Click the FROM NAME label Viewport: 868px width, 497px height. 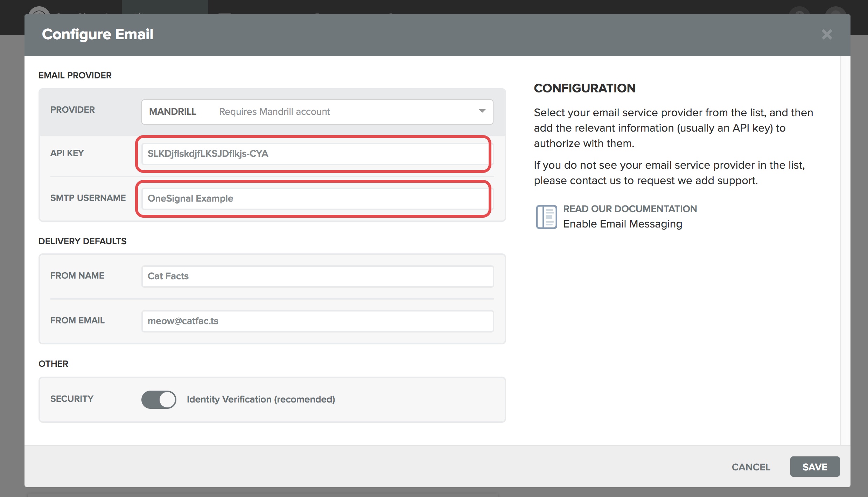(77, 275)
